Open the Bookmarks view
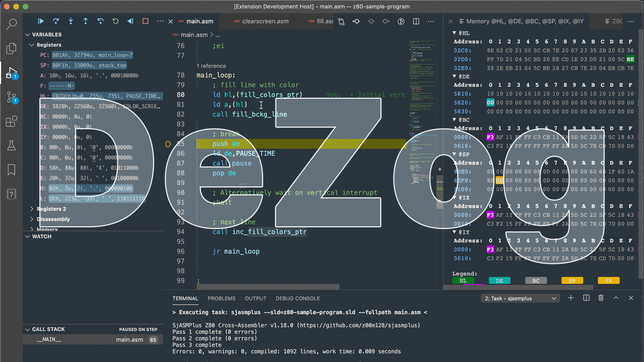 pyautogui.click(x=11, y=170)
